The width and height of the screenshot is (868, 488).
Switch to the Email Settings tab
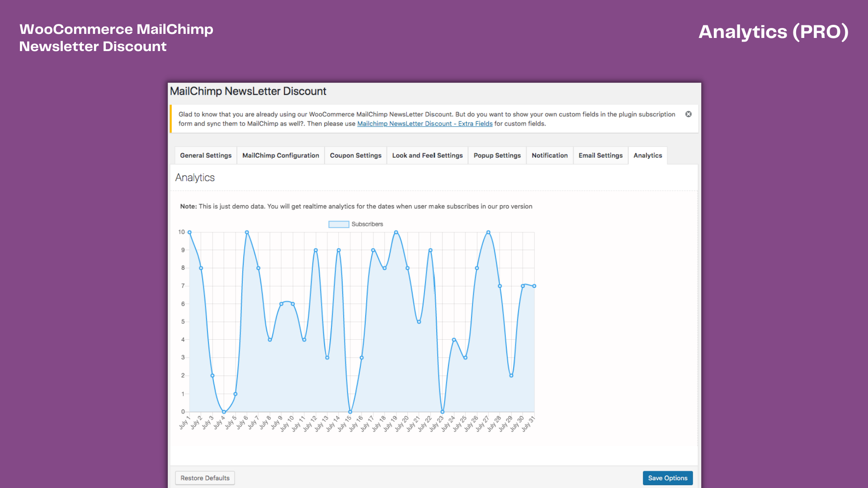click(x=600, y=155)
